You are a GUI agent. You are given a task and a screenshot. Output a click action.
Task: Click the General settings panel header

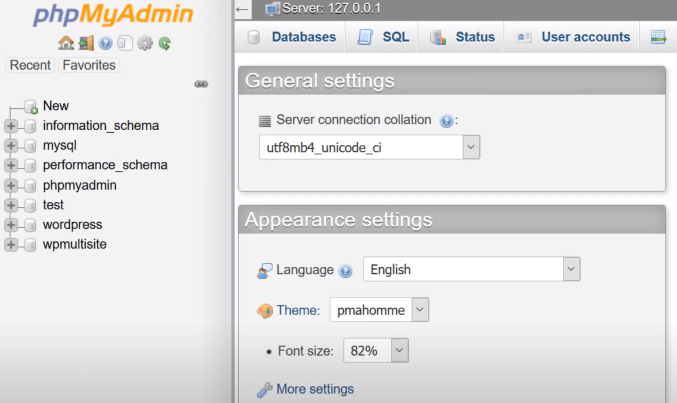[452, 81]
